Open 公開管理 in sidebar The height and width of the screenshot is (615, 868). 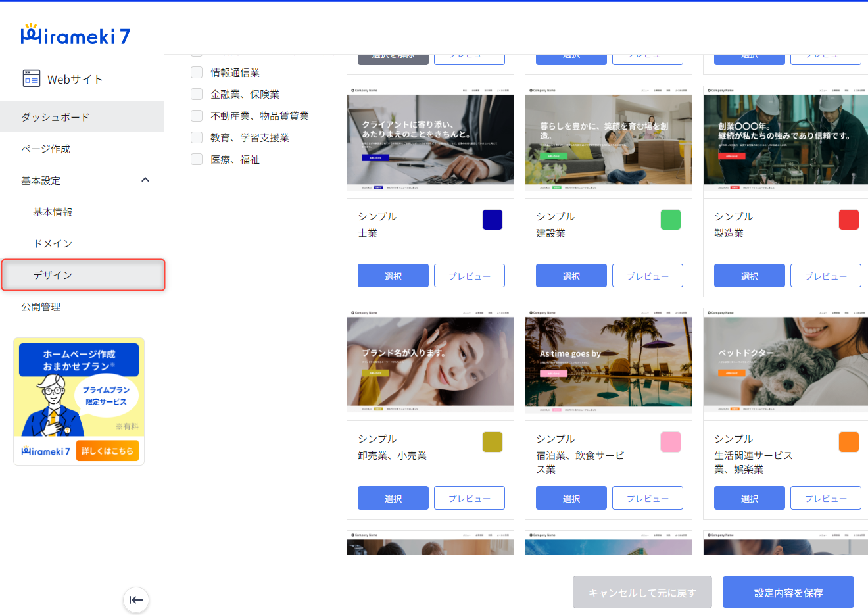(82, 307)
